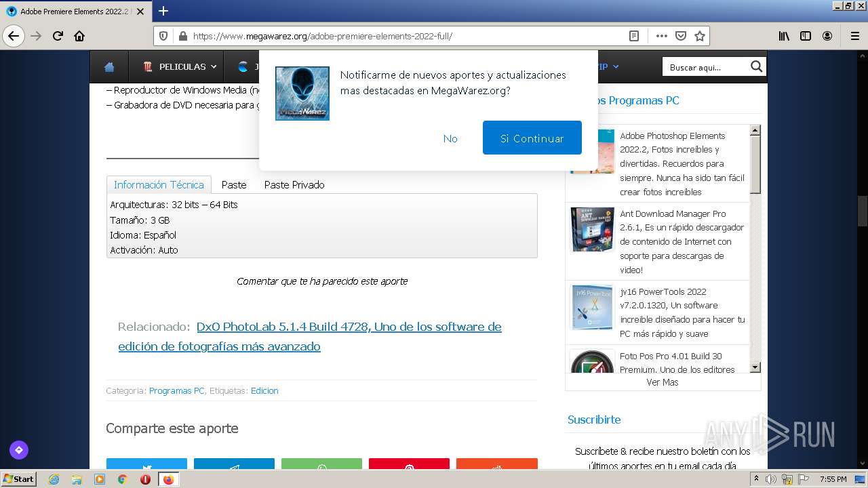Open the Firefox account icon

click(827, 36)
